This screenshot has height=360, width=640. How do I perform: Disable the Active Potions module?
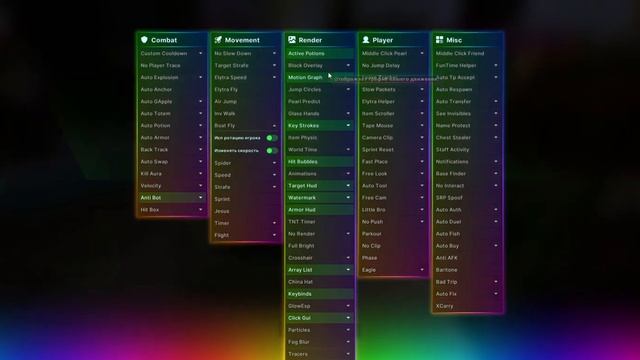click(320, 53)
